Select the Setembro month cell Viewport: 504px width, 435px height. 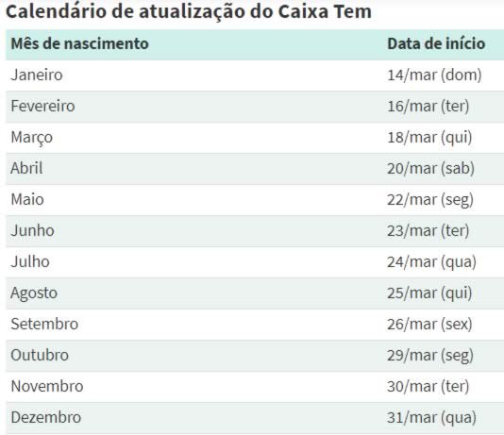click(x=44, y=324)
